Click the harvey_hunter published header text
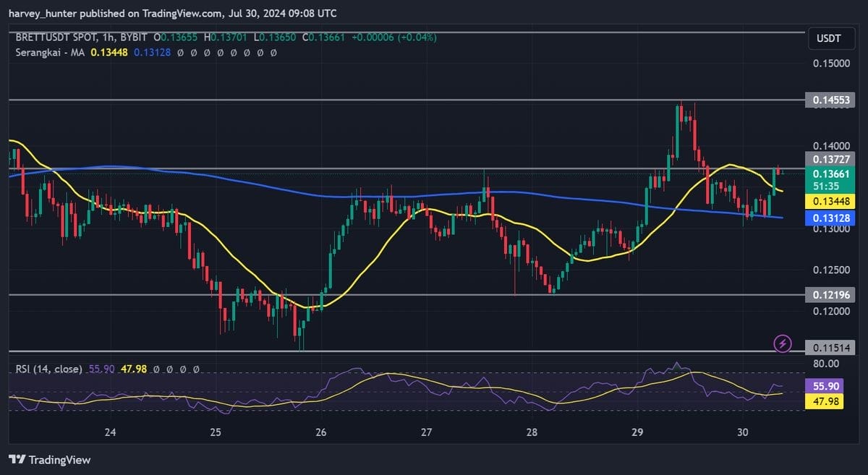Image resolution: width=868 pixels, height=475 pixels. 172,14
